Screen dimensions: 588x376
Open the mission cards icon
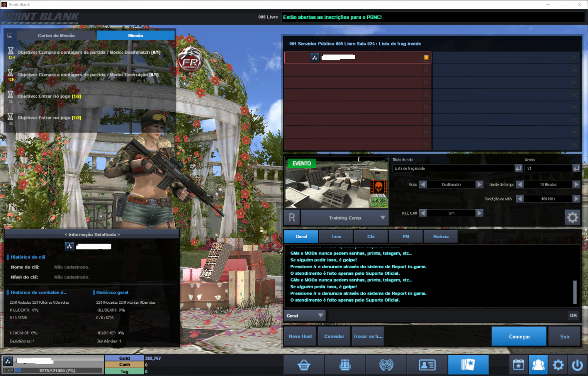click(x=468, y=365)
